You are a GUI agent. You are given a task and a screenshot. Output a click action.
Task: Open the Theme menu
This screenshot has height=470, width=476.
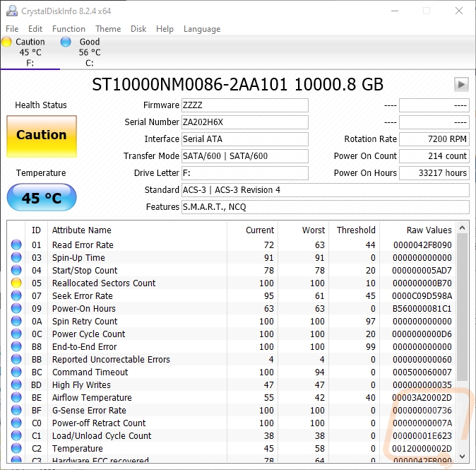(x=108, y=29)
